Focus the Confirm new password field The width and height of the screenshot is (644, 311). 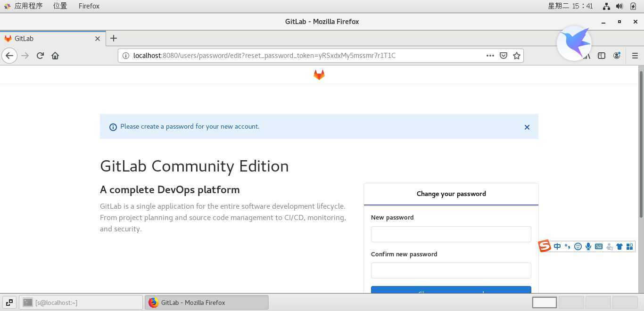coord(451,270)
